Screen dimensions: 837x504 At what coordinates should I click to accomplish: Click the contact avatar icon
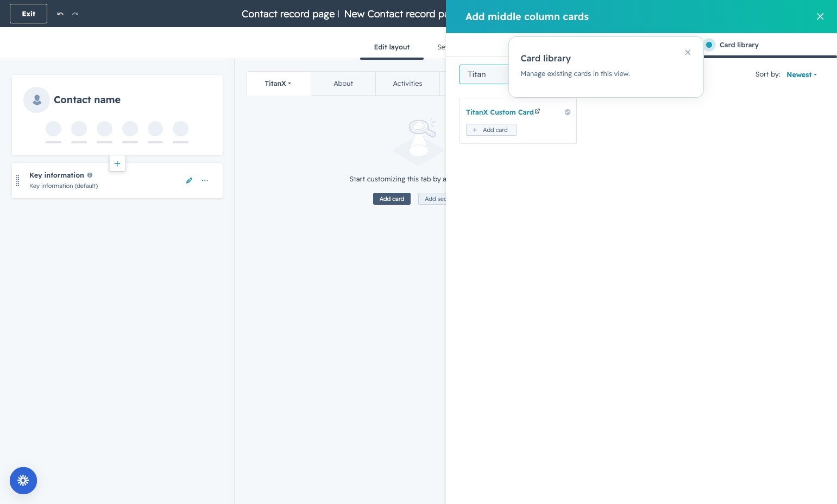pyautogui.click(x=37, y=100)
